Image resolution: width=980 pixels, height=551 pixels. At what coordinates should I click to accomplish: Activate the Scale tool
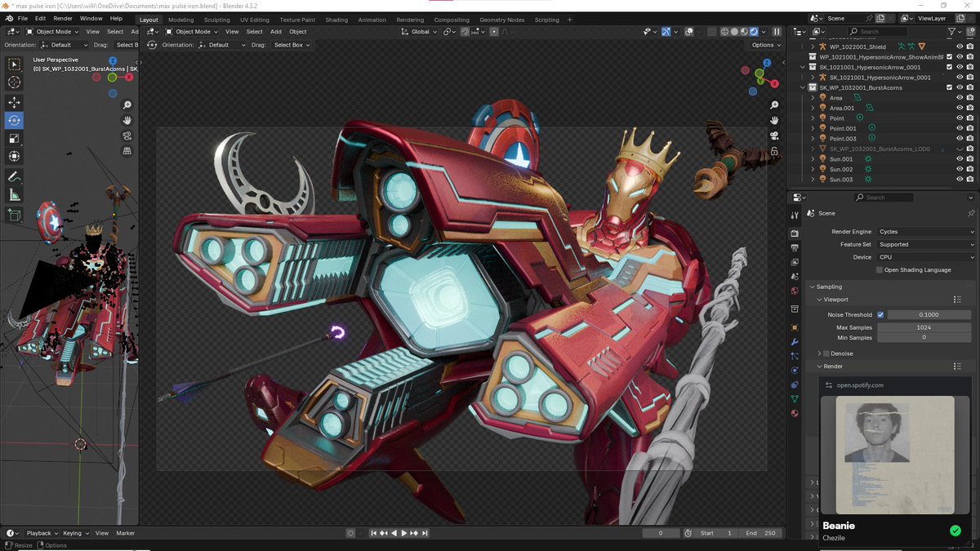[14, 138]
